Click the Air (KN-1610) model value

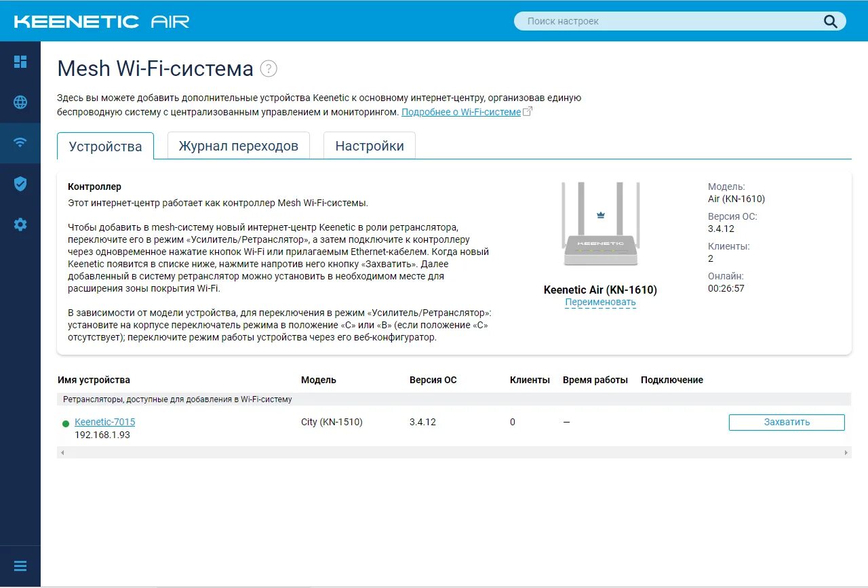coord(736,199)
